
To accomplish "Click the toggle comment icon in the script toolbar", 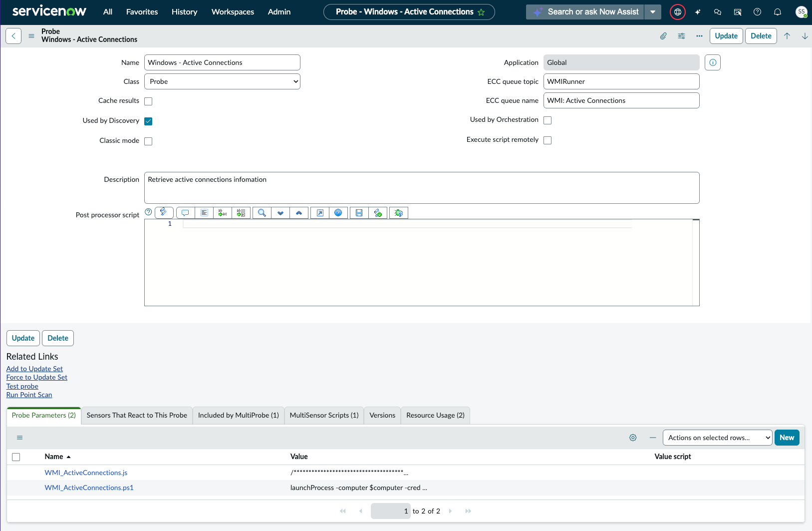I will [185, 213].
